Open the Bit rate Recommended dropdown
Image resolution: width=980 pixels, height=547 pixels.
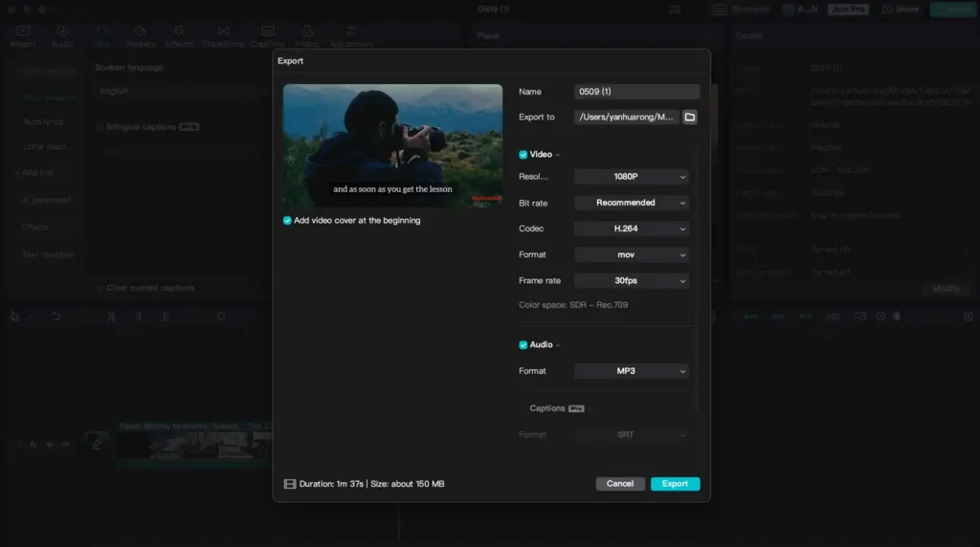[x=632, y=203]
